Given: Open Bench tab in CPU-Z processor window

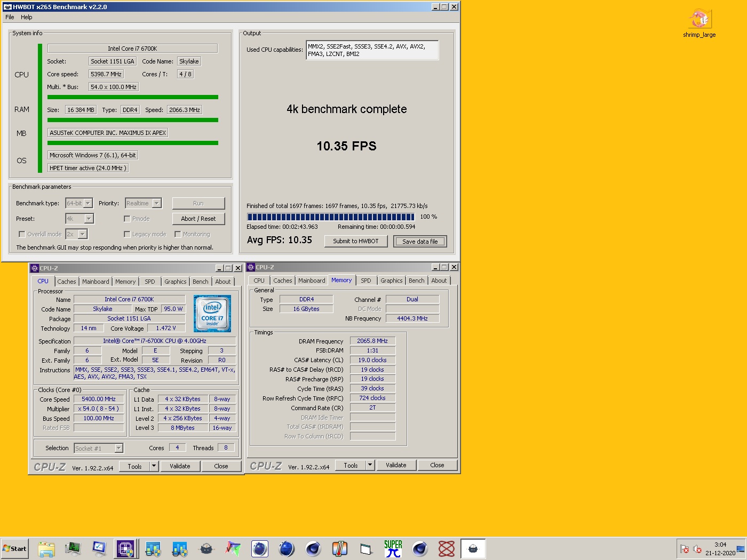Looking at the screenshot, I should [201, 282].
